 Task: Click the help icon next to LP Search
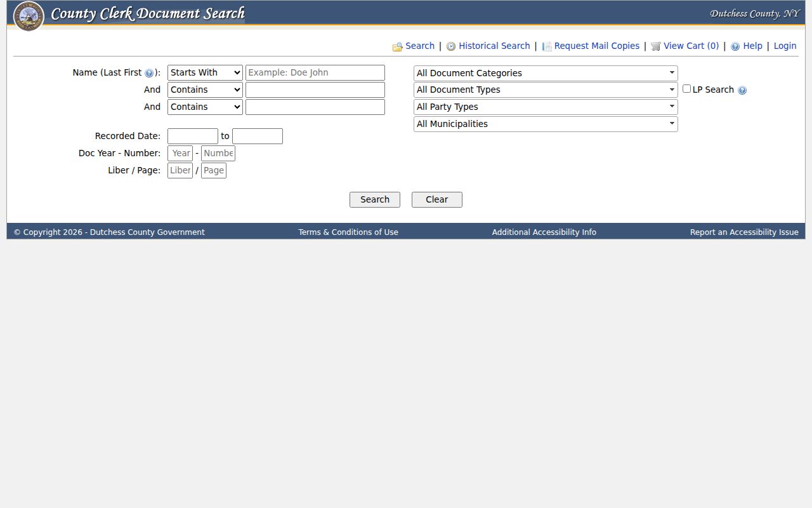click(742, 90)
